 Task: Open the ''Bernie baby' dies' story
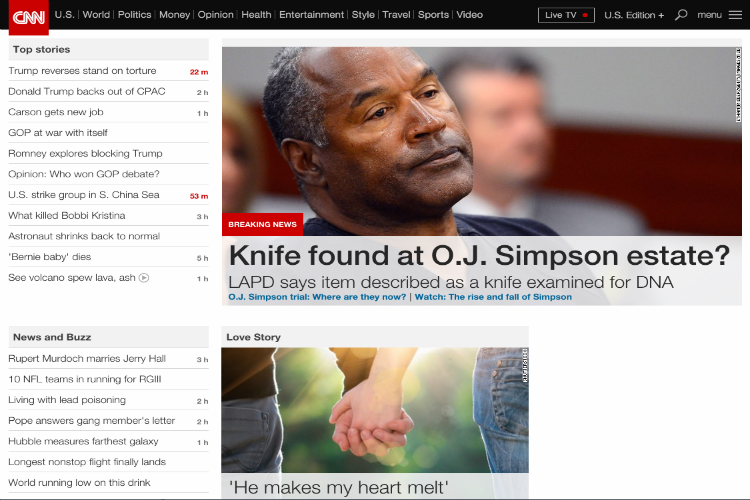(49, 257)
